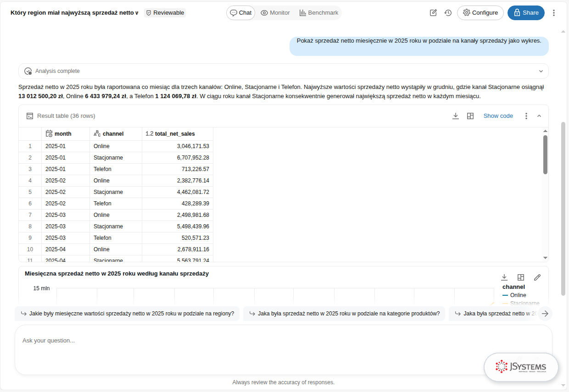Open the chat history clock icon
The width and height of the screenshot is (569, 392).
(x=448, y=13)
